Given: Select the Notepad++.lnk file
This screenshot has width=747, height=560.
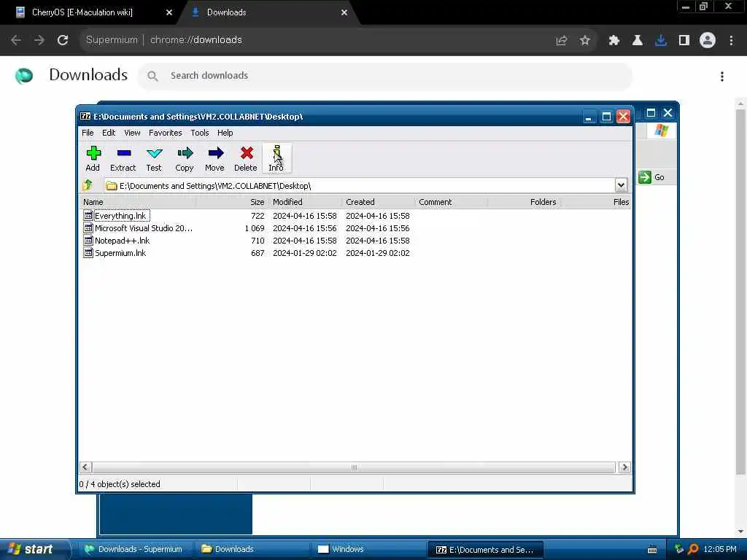Looking at the screenshot, I should tap(122, 241).
